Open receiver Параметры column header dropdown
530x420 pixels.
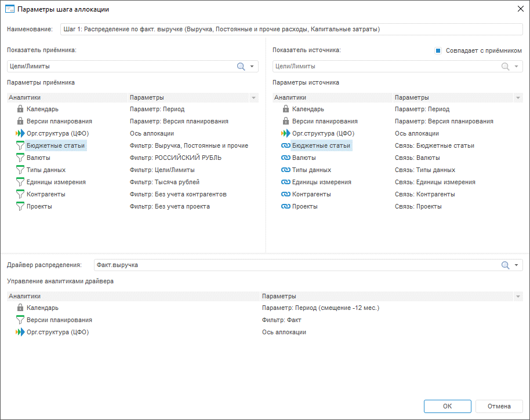pyautogui.click(x=253, y=98)
